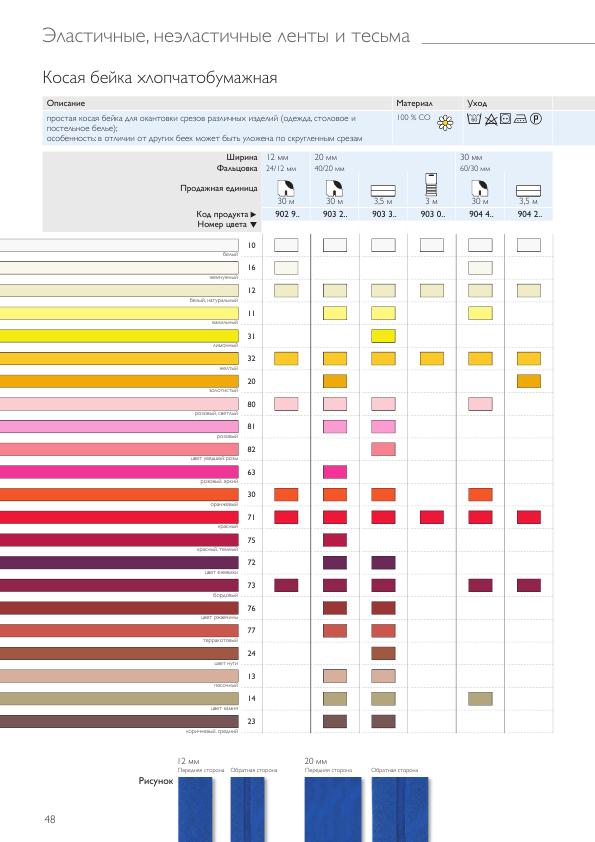The height and width of the screenshot is (842, 595).
Task: Click the arrow next to Код продукта
Action: point(253,214)
